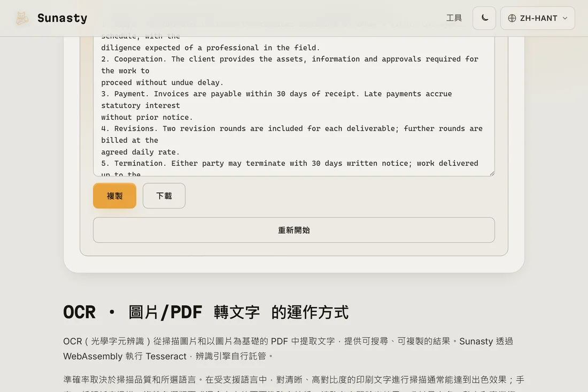
Task: Click the paragraph starting 'OCR（光學字元辨識）'
Action: point(288,349)
